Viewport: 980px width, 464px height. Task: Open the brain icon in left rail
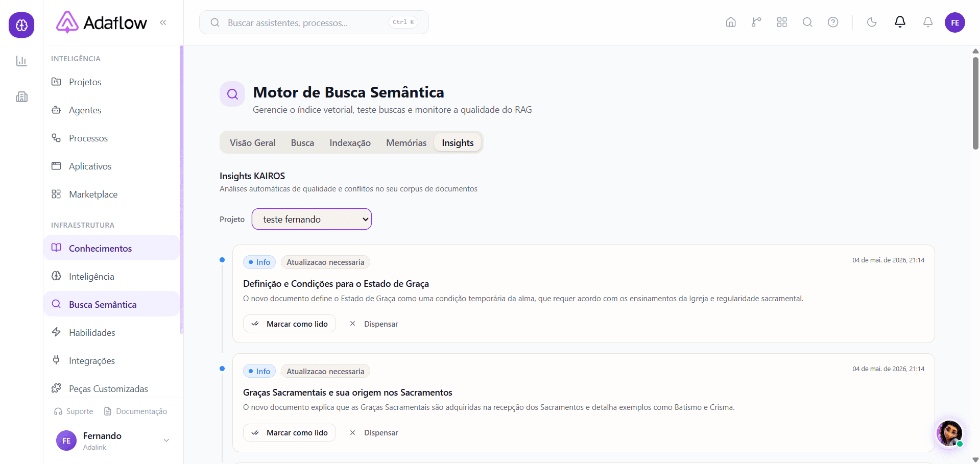(x=21, y=25)
